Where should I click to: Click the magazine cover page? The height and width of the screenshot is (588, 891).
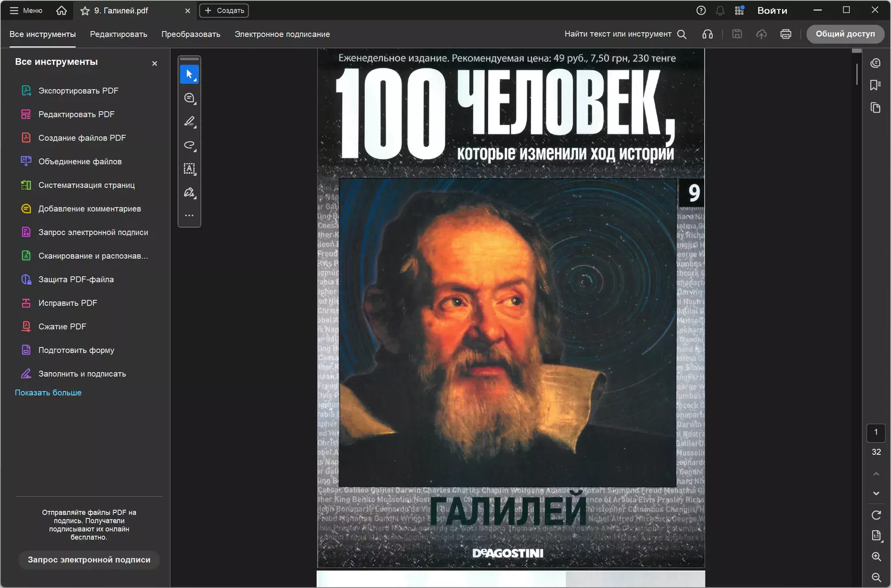[x=511, y=308]
